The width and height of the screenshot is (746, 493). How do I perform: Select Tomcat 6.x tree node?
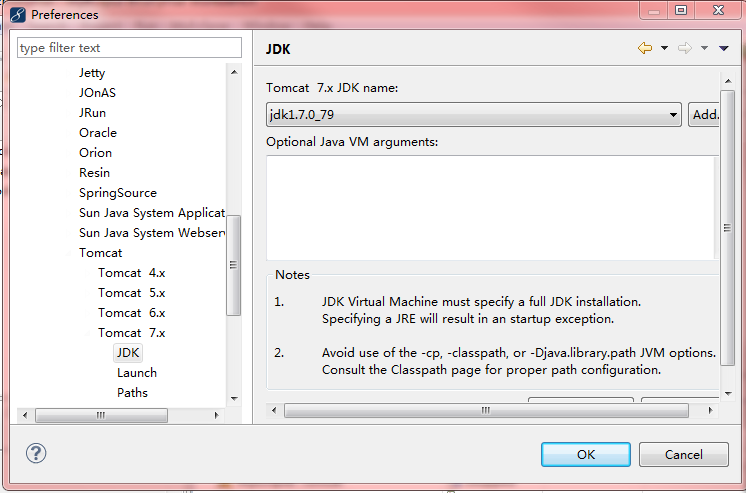[132, 313]
